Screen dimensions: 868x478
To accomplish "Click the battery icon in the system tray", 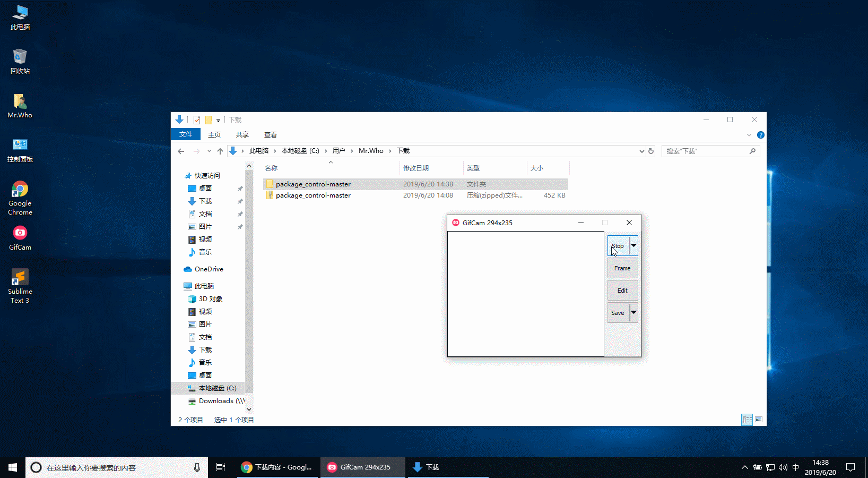I will [x=758, y=467].
